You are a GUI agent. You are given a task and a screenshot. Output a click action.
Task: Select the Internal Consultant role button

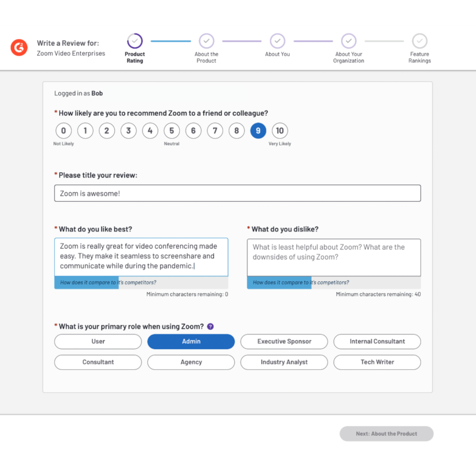377,342
